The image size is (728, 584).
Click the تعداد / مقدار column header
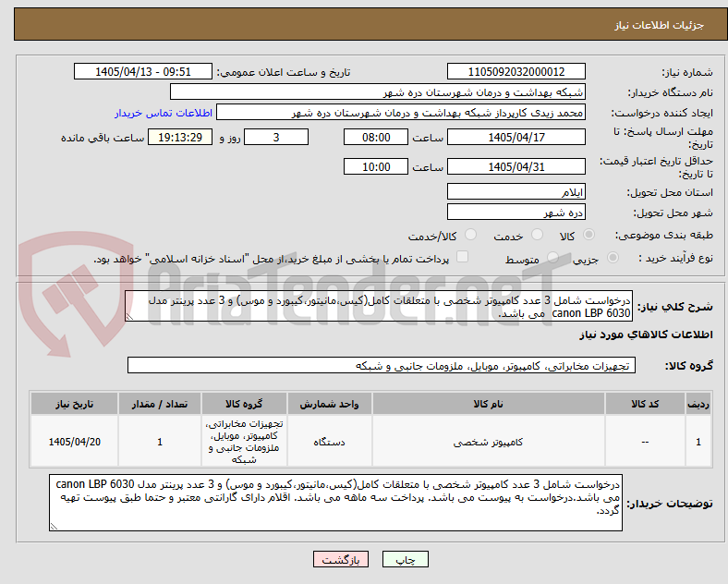(160, 404)
